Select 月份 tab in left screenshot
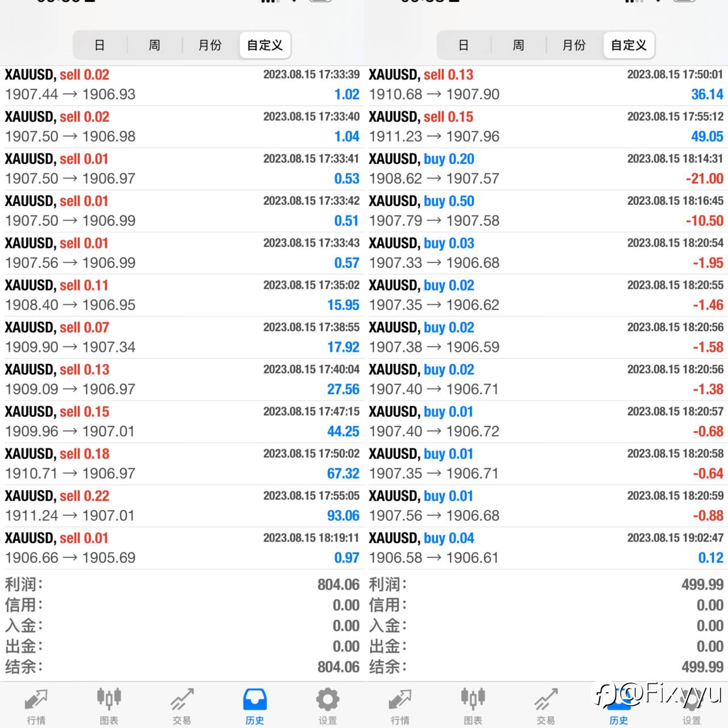 pos(210,45)
